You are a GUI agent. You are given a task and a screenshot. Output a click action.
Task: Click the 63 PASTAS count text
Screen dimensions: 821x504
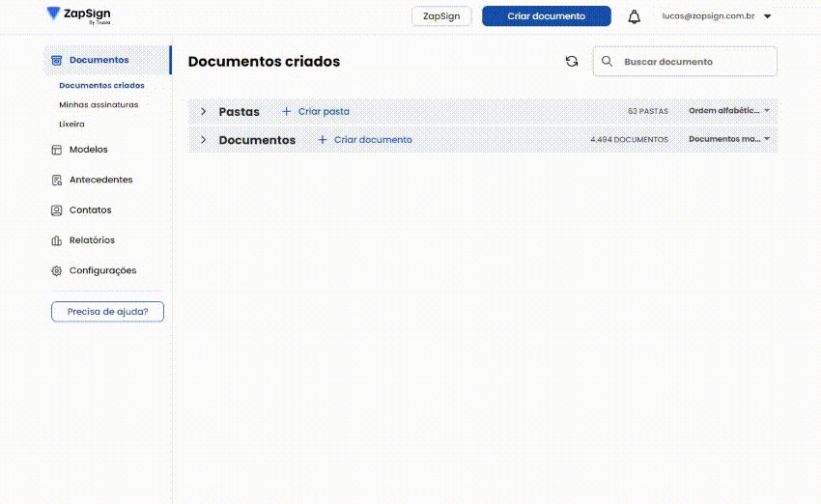[x=648, y=111]
